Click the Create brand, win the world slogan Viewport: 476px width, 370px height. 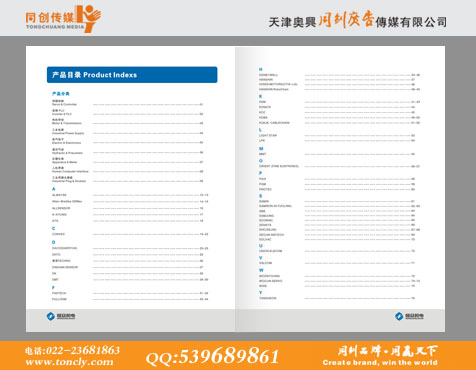(x=380, y=362)
